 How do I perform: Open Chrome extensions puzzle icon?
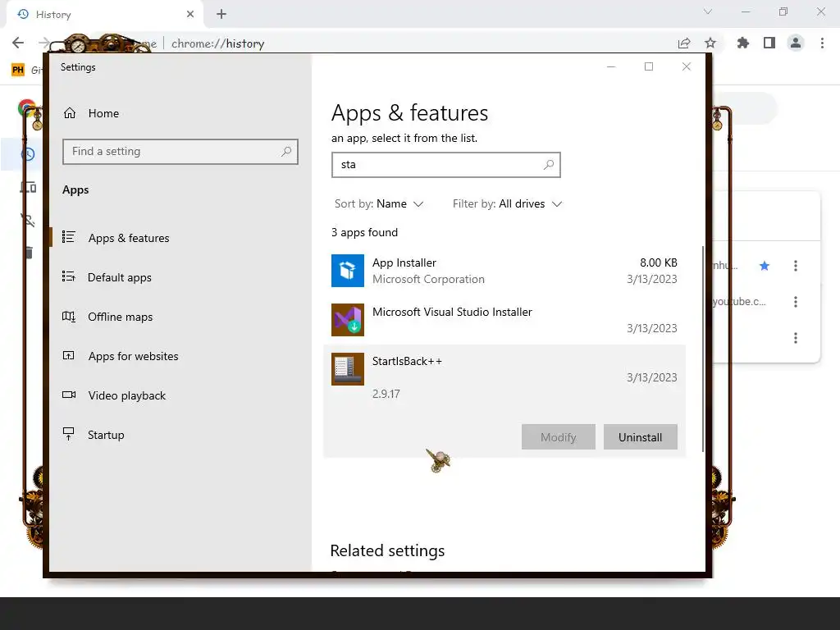click(x=743, y=43)
